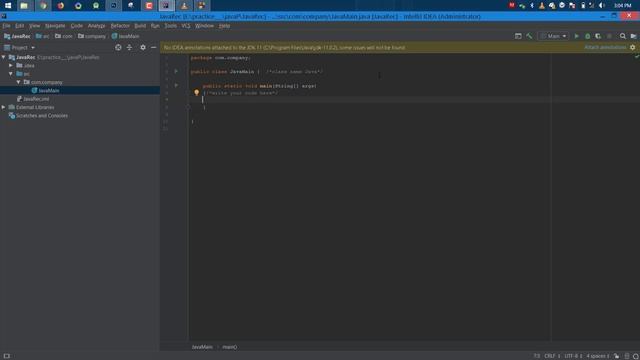This screenshot has height=360, width=640.
Task: Select JavaRec.iml file in tree
Action: coord(33,99)
